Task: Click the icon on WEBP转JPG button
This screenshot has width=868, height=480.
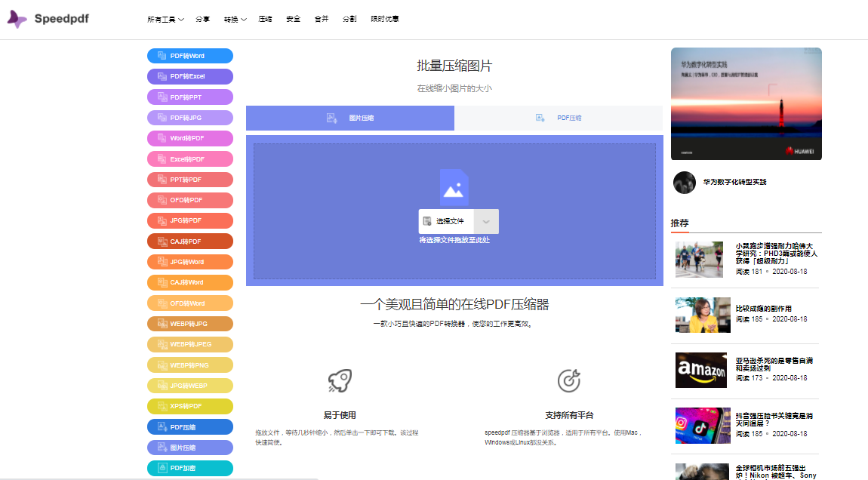Action: click(162, 324)
